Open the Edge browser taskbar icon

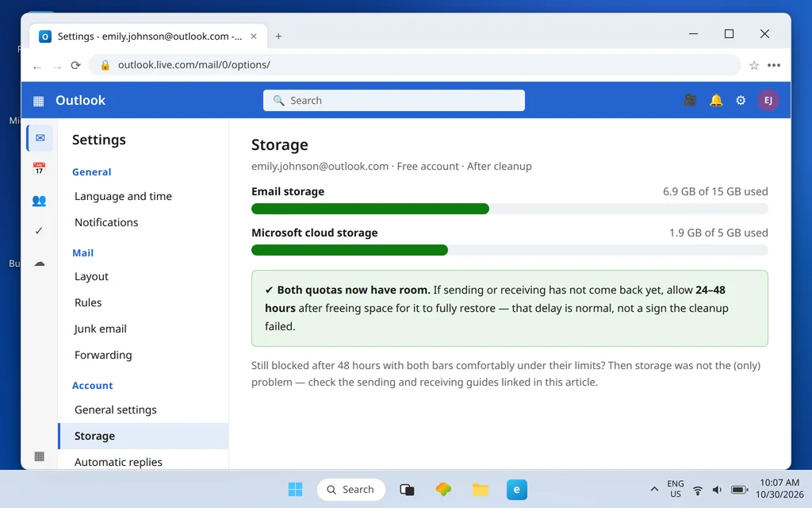(517, 489)
